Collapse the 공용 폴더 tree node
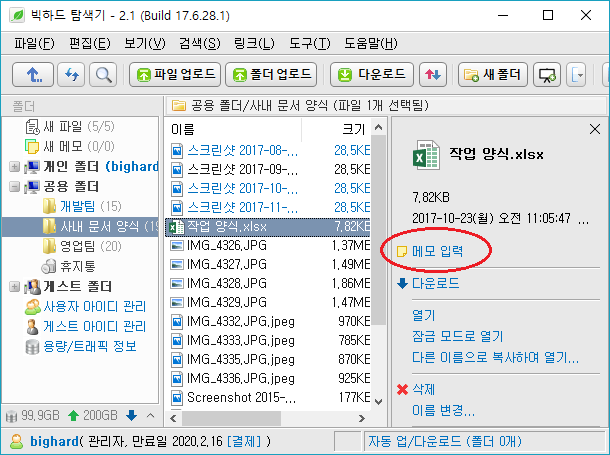Viewport: 610px width, 455px height. pyautogui.click(x=14, y=187)
